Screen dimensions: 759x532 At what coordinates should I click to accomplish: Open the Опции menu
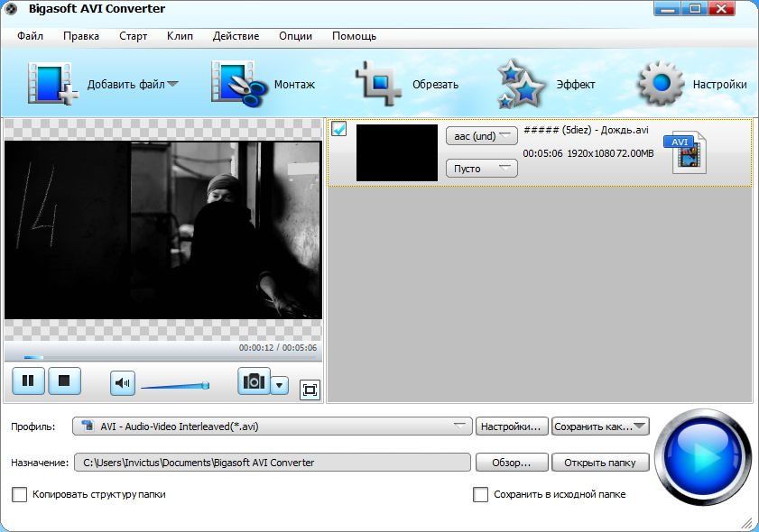(x=295, y=36)
